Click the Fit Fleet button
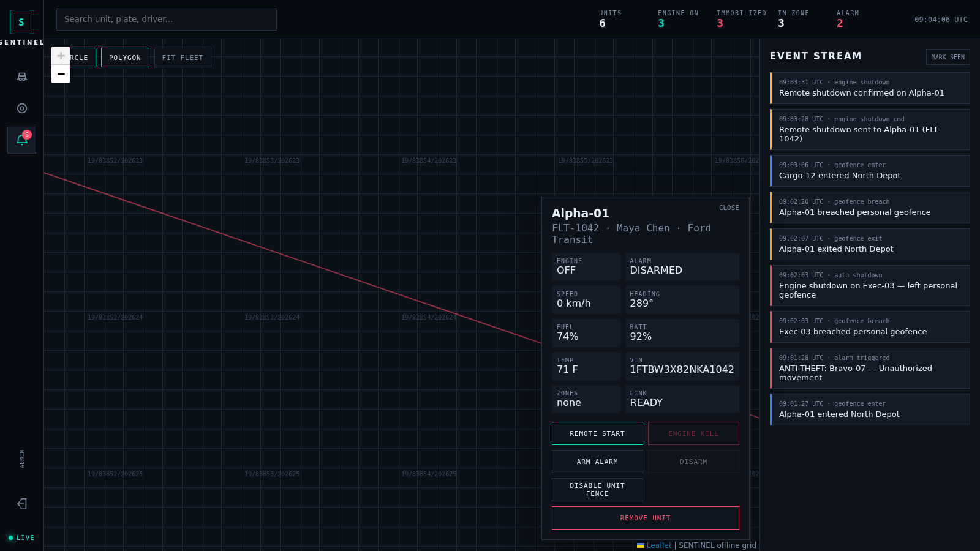 (x=183, y=58)
